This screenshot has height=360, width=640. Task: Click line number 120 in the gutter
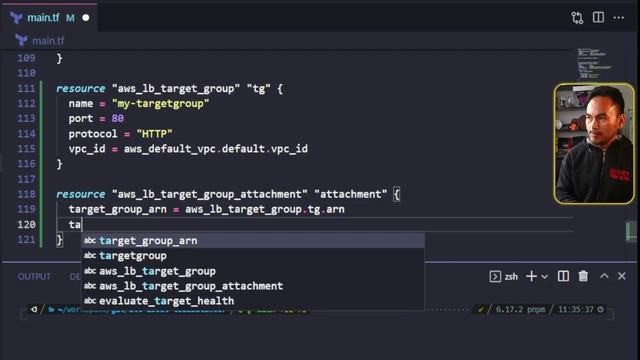click(27, 224)
